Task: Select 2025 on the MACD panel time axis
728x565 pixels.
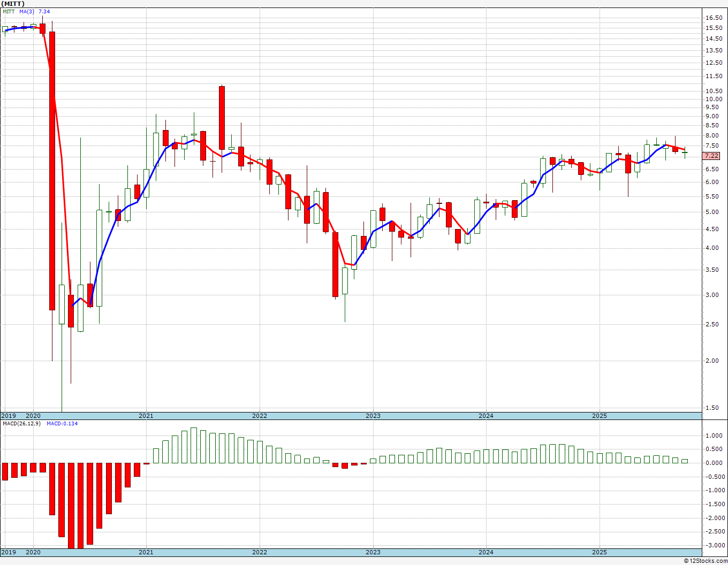Action: point(600,552)
